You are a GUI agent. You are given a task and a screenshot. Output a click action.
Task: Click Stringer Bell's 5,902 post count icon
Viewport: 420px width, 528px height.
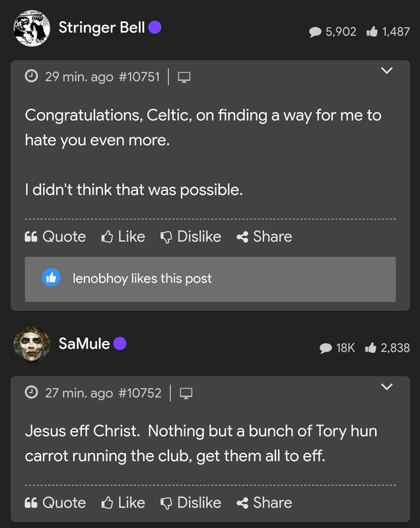pyautogui.click(x=316, y=32)
